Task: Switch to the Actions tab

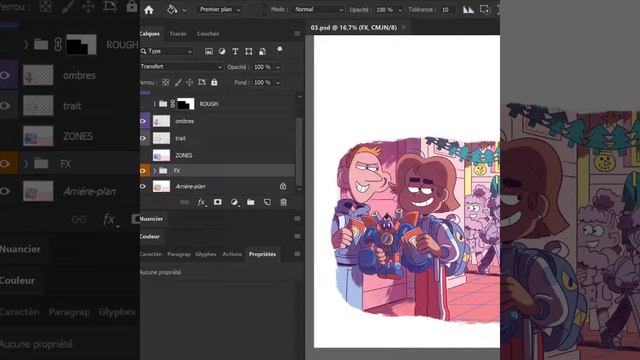Action: click(x=232, y=254)
